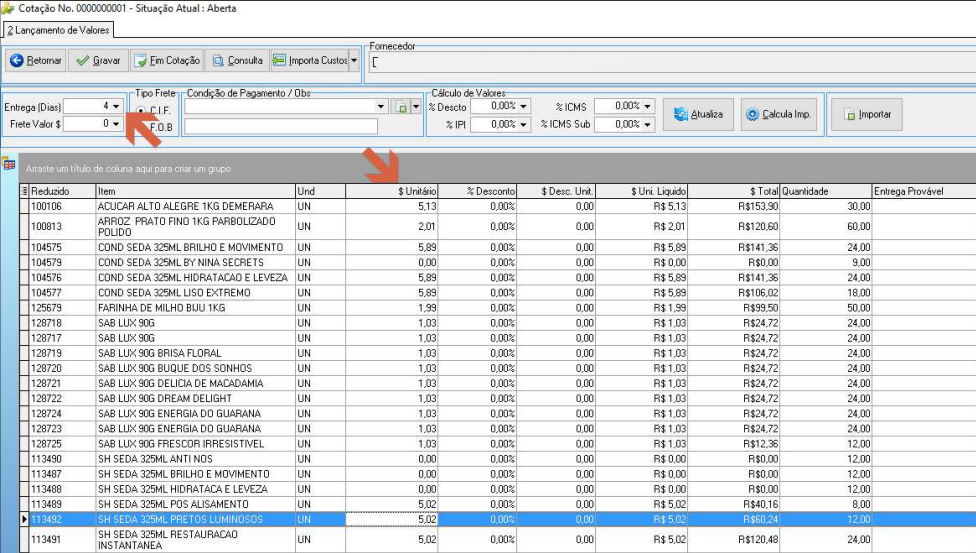Viewport: 976px width, 553px height.
Task: Focus the Fornecedor input field
Action: click(x=673, y=62)
